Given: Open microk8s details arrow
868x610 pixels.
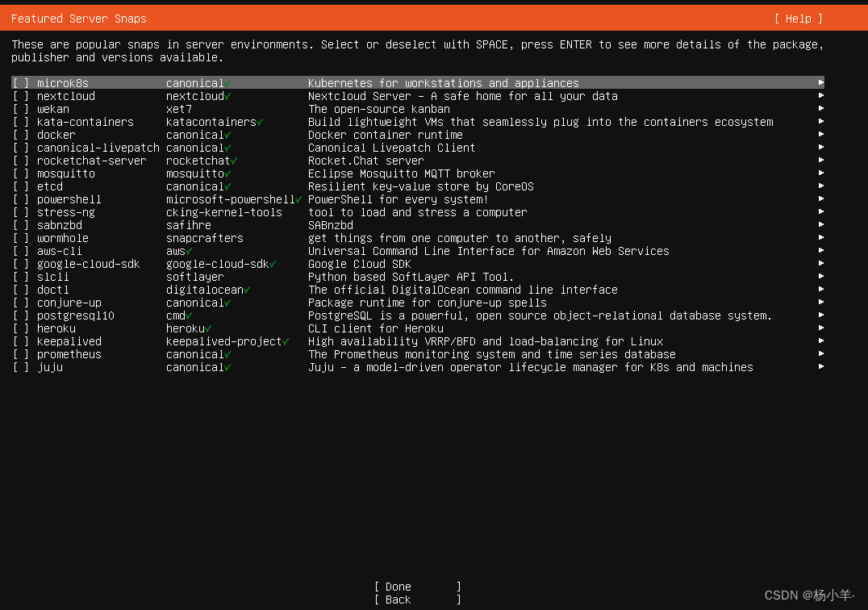Looking at the screenshot, I should click(821, 82).
